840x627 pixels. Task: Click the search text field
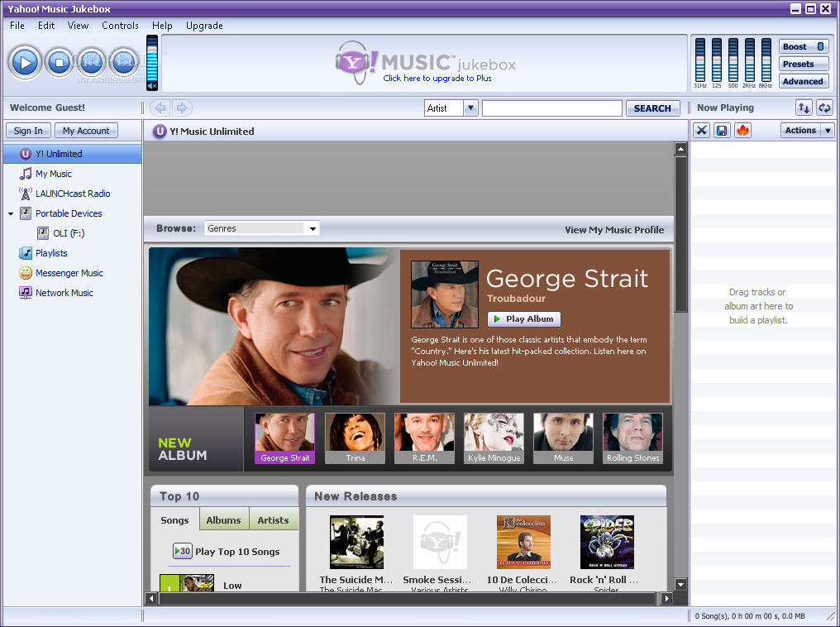[551, 108]
